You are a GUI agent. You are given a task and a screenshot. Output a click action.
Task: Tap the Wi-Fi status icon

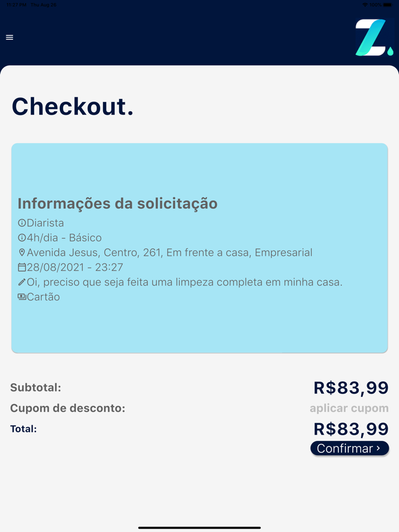pos(365,5)
